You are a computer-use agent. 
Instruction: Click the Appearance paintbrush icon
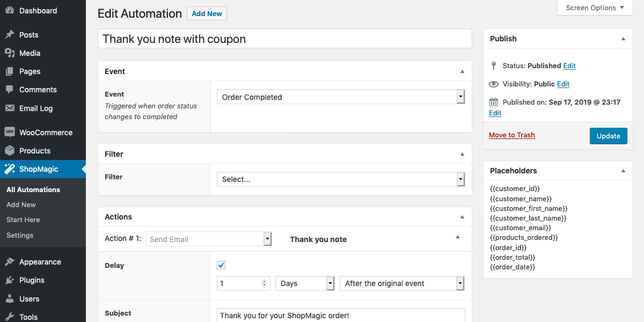click(10, 262)
